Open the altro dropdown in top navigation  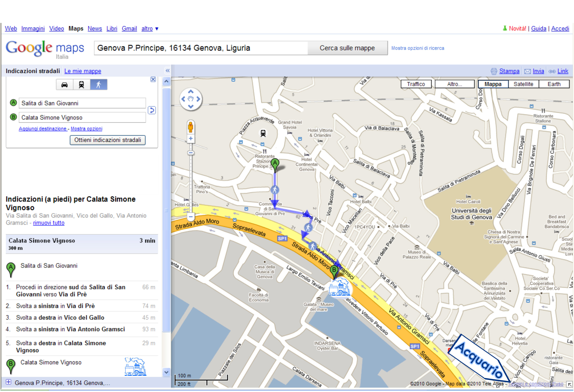150,29
